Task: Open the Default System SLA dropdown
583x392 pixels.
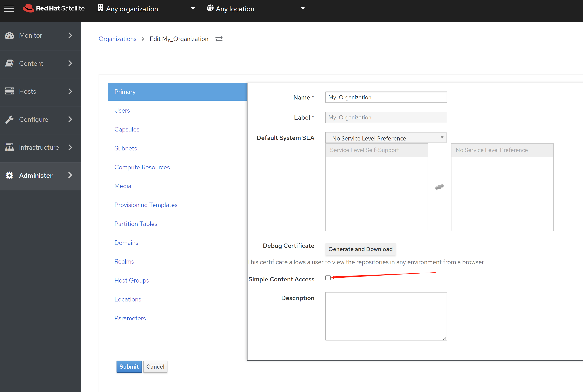Action: (386, 138)
